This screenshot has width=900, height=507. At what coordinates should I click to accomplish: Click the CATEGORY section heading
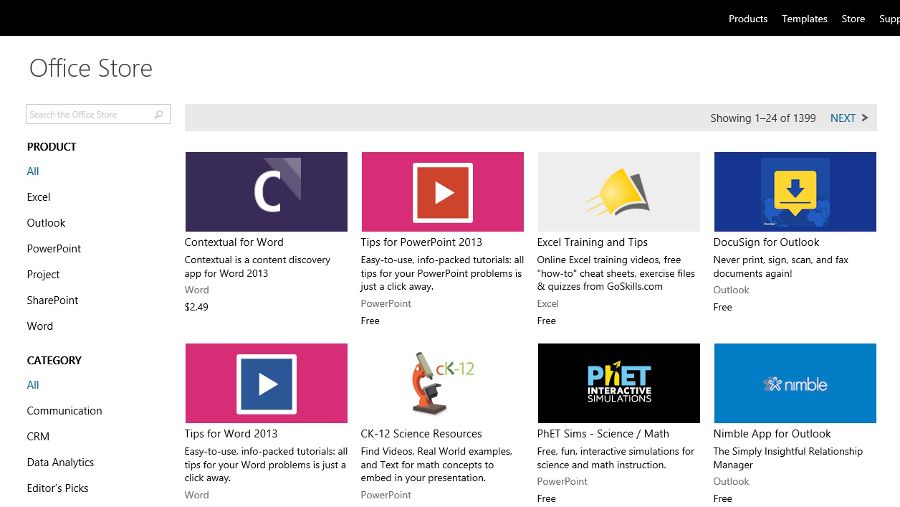coord(54,361)
